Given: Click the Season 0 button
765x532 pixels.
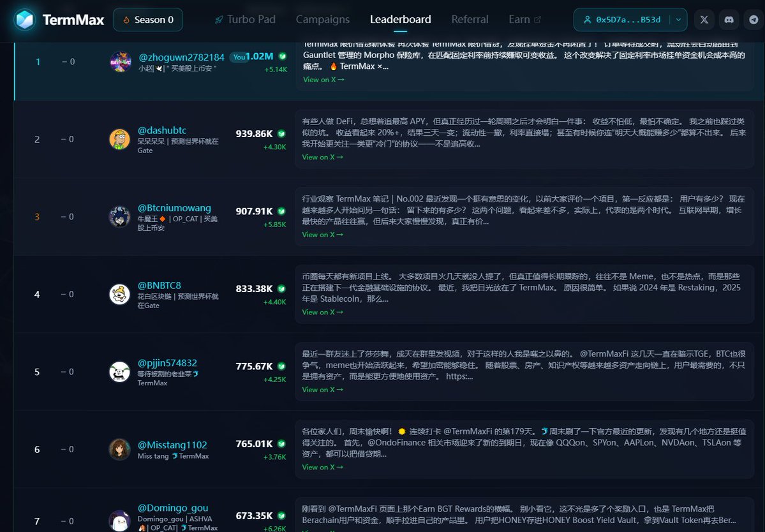Looking at the screenshot, I should [x=148, y=20].
